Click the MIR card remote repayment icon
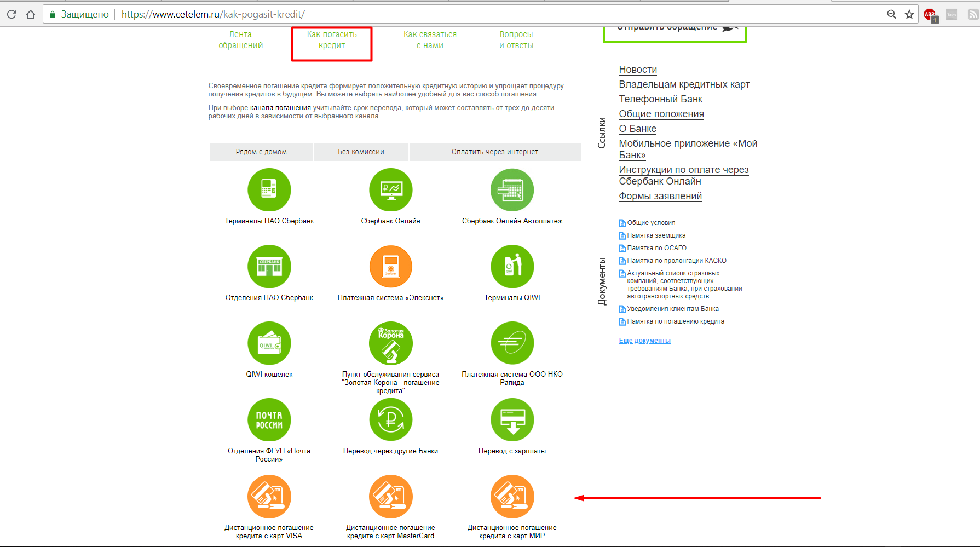This screenshot has width=980, height=547. pyautogui.click(x=512, y=497)
